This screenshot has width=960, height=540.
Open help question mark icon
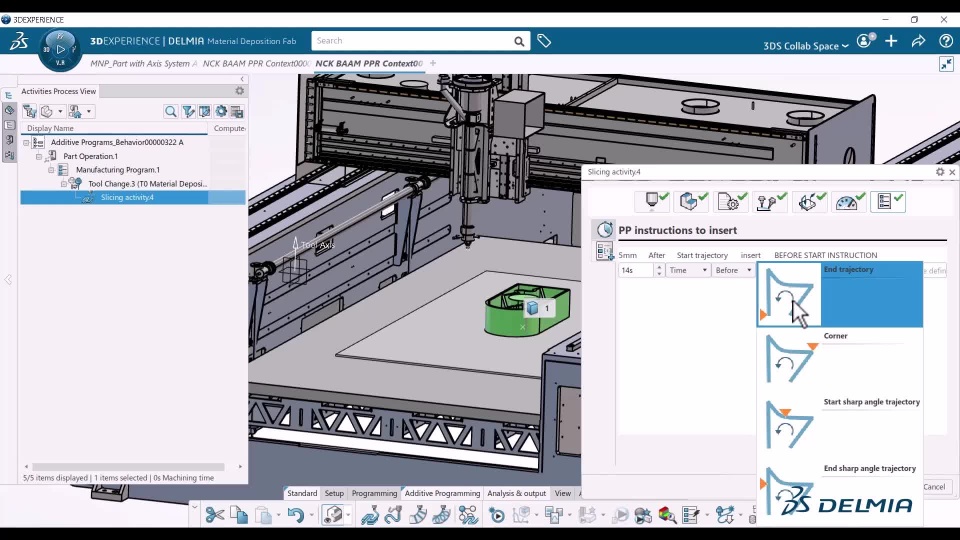pos(945,41)
